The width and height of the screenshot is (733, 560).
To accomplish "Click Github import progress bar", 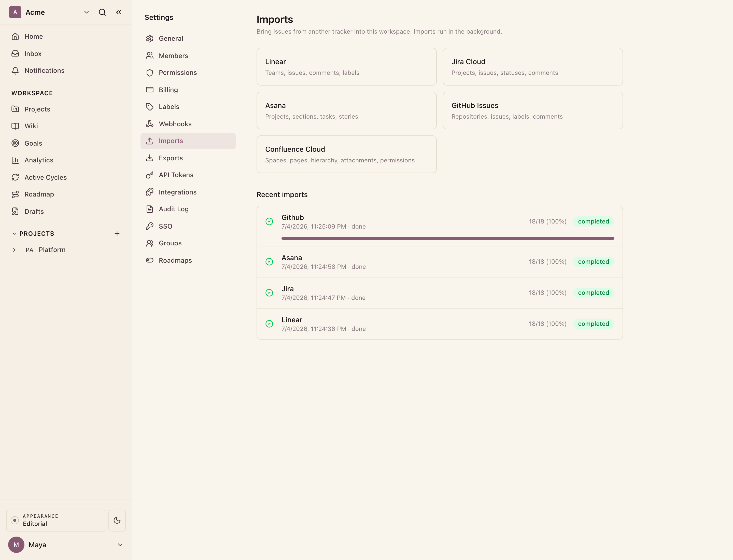I will pyautogui.click(x=448, y=238).
